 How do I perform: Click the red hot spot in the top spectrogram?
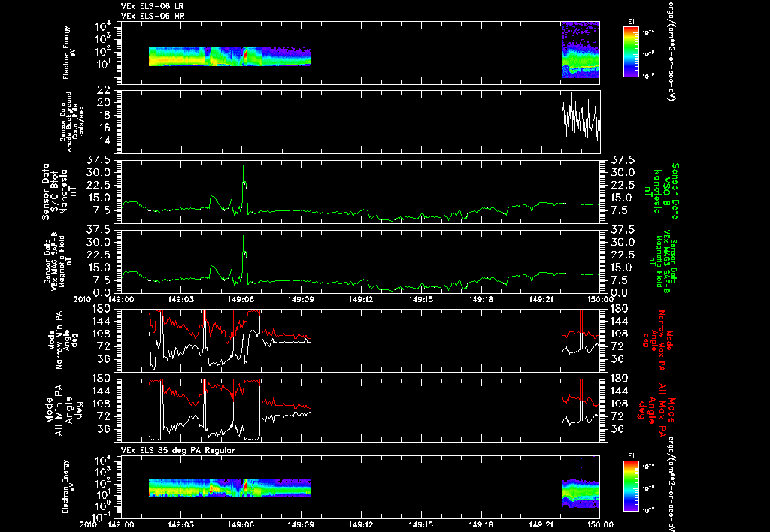[245, 55]
